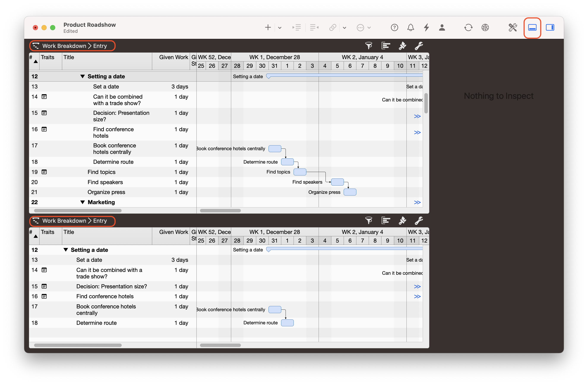This screenshot has width=588, height=385.
Task: Click the sync icon in the toolbar
Action: [469, 27]
